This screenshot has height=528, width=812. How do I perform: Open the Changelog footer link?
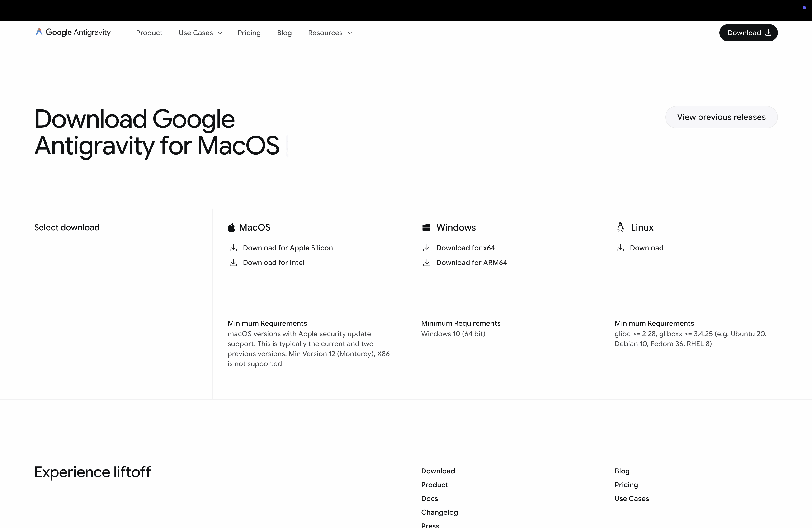tap(439, 512)
